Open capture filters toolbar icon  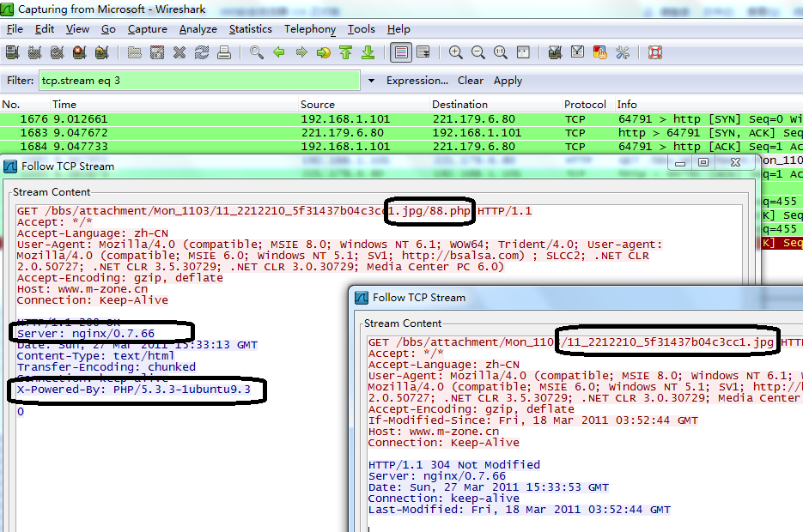click(555, 52)
